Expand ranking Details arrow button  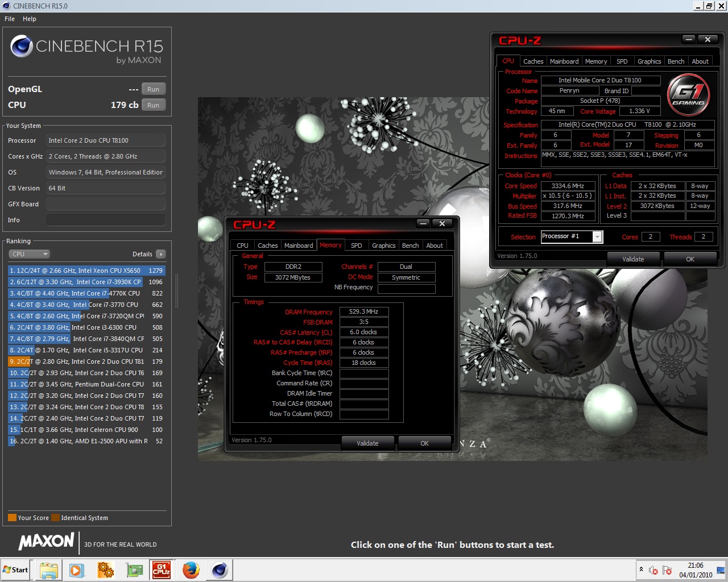pyautogui.click(x=161, y=254)
